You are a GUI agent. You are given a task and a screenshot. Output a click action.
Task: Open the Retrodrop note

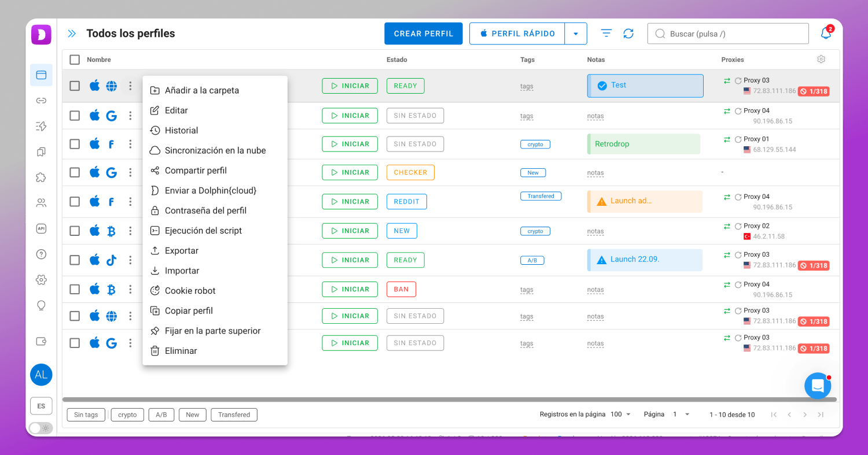(x=643, y=144)
